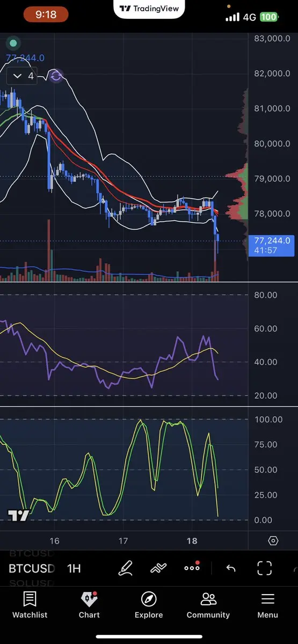This screenshot has width=298, height=644.
Task: Tap the undo arrow icon
Action: 231,568
